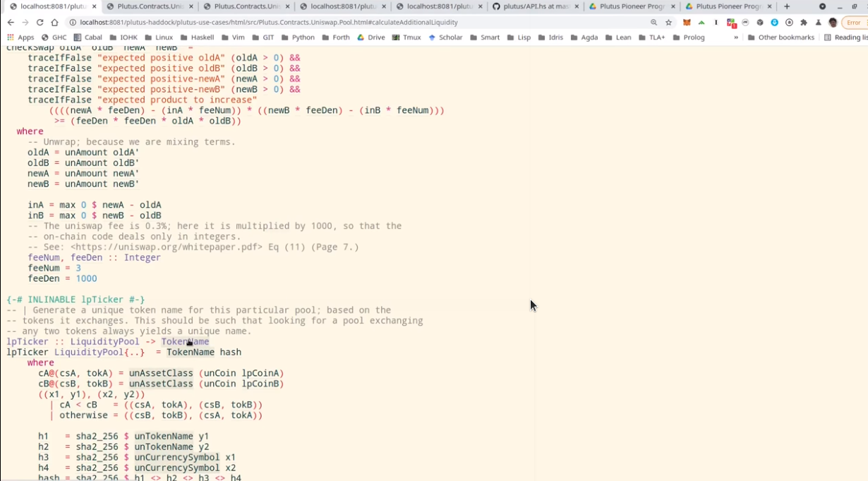Image resolution: width=868 pixels, height=481 pixels.
Task: Click the MetaMask fox extension icon
Action: pos(687,23)
